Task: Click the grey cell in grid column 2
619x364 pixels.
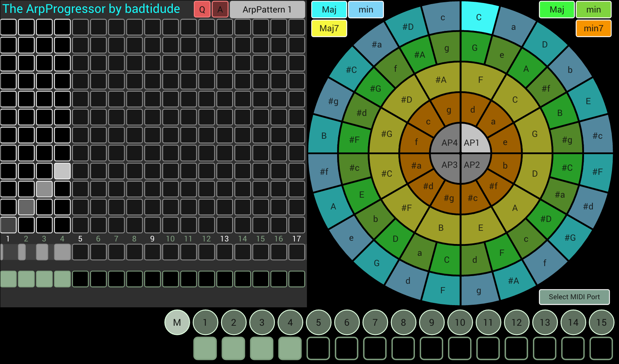Action: tap(26, 207)
